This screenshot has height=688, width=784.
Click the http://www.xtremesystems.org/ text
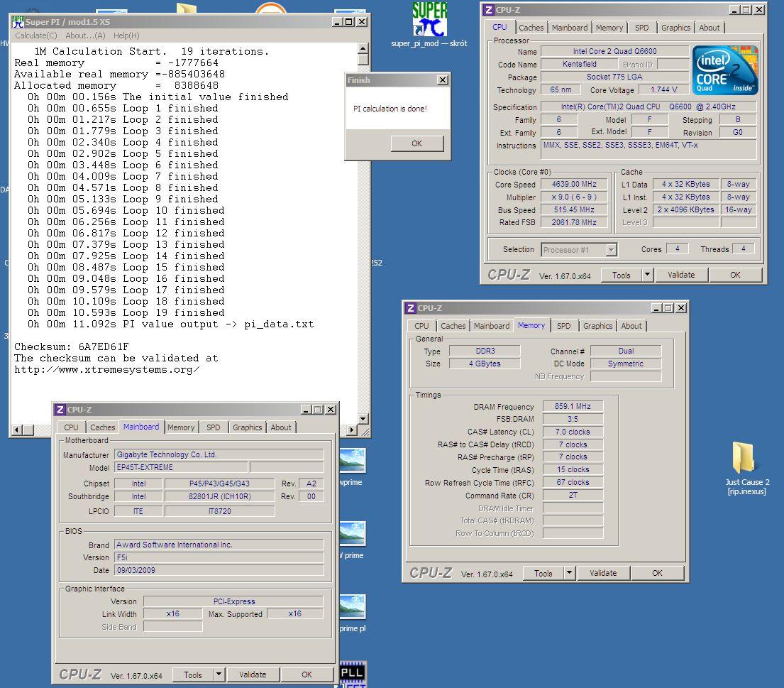pyautogui.click(x=107, y=369)
